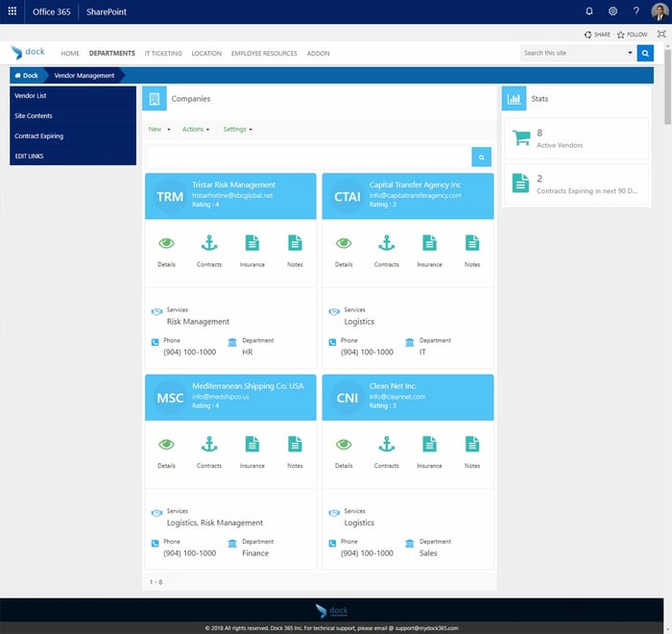This screenshot has width=672, height=634.
Task: Open the LOCATION menu
Action: point(206,53)
